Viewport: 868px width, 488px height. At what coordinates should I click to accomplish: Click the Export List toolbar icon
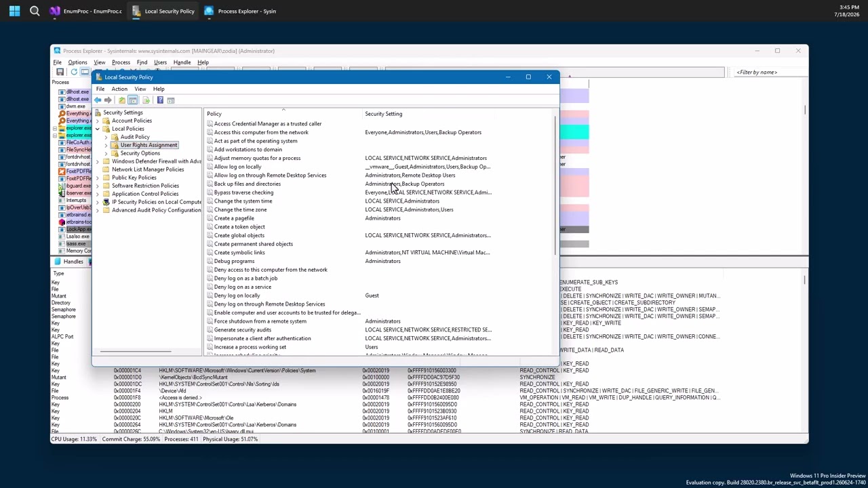146,100
